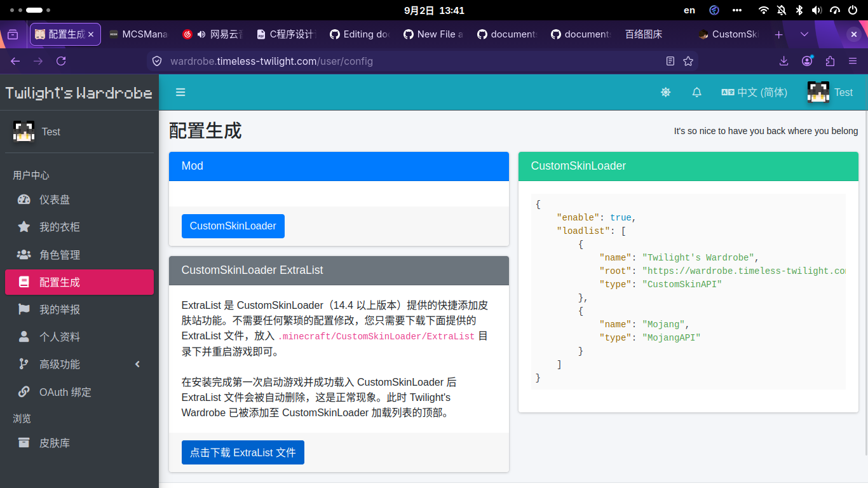Select 配置生成 sidebar item
The width and height of the screenshot is (868, 488).
point(79,282)
